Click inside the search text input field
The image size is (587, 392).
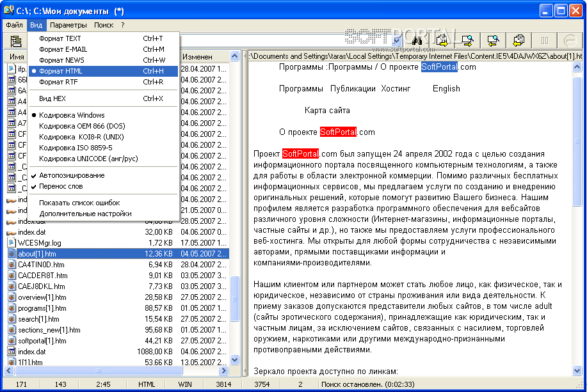286,40
